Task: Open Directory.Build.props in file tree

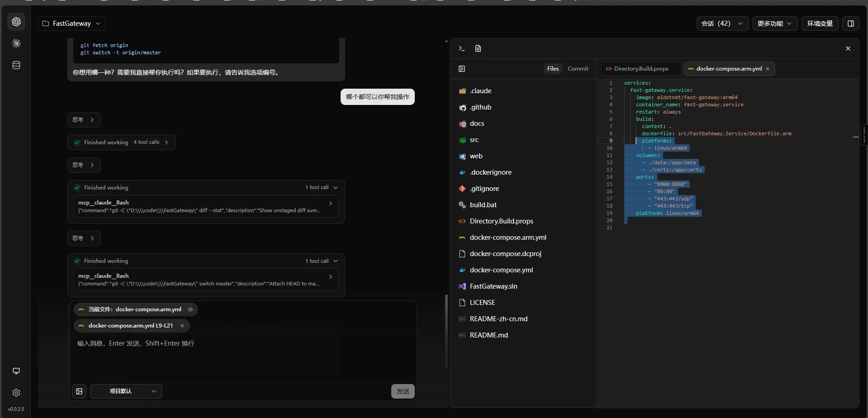Action: coord(523,221)
